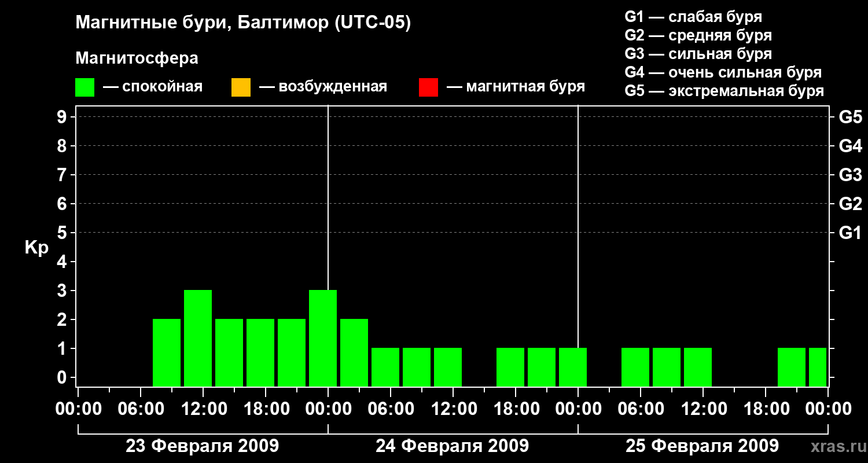Click the right-axis 'G4' label at Kp 8
This screenshot has height=463, width=868.
851,146
